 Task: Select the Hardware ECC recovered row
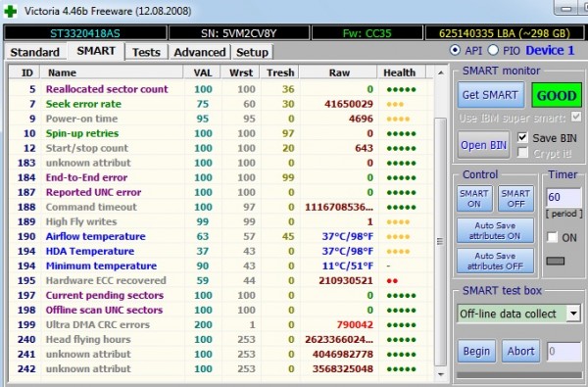[x=221, y=280]
